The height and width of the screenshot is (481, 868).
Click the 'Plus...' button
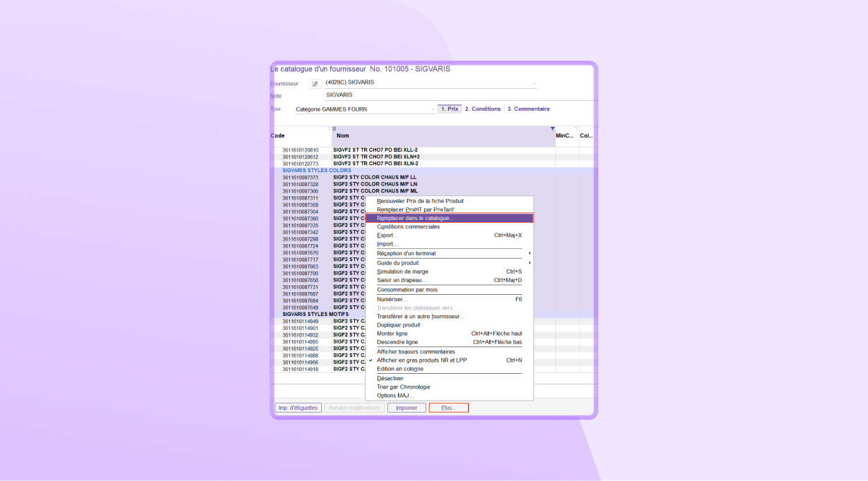coord(449,408)
